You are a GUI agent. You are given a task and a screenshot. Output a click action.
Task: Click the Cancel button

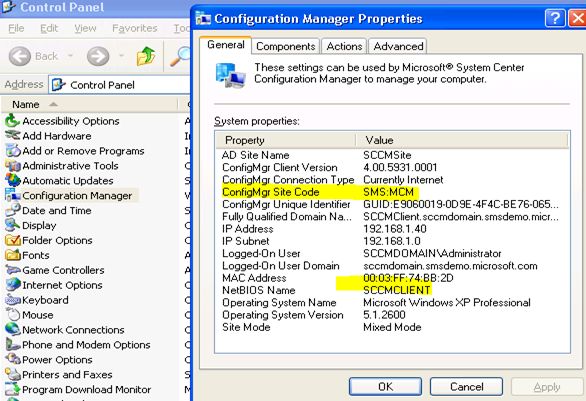pos(466,386)
